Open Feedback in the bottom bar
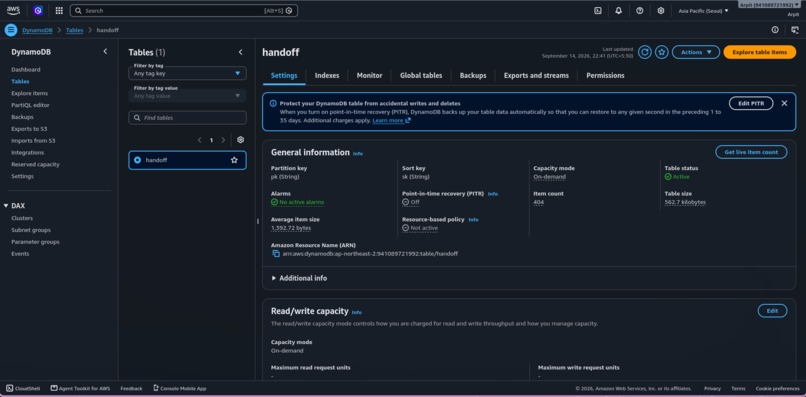This screenshot has height=397, width=806. 131,388
